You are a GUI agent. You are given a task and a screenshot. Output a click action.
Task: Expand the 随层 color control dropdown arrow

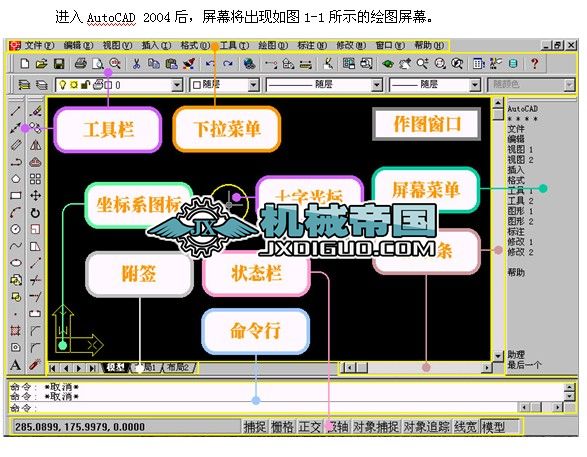pos(253,85)
